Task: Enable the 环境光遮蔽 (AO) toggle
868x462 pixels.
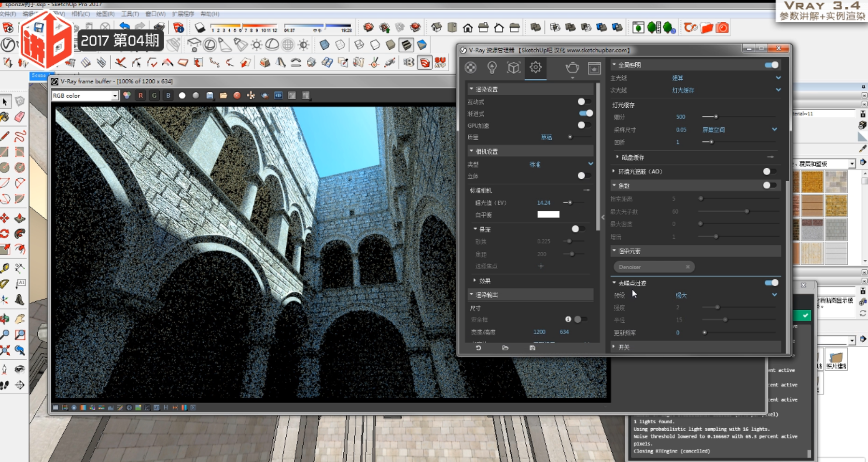Action: (x=769, y=172)
